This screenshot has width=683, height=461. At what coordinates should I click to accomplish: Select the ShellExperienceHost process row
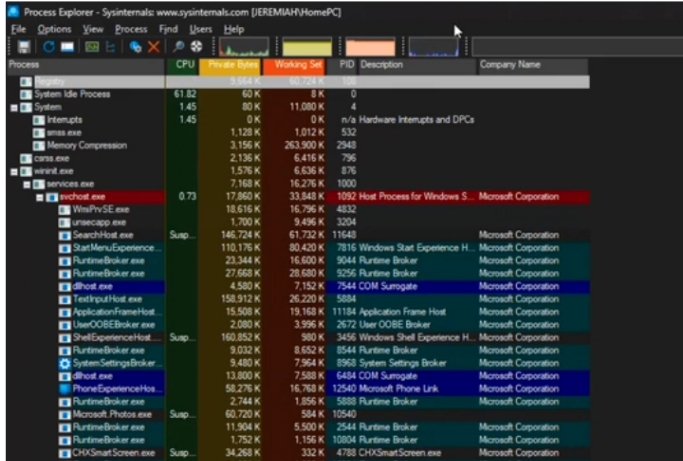click(298, 338)
